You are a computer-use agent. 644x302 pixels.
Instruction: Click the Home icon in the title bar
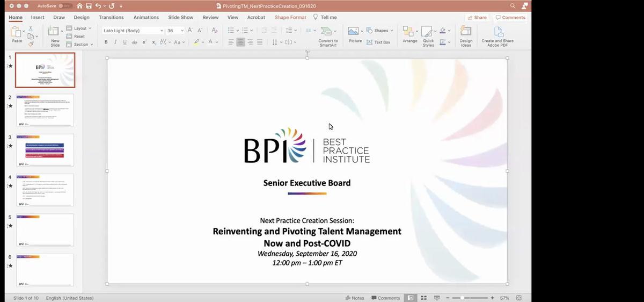point(80,6)
